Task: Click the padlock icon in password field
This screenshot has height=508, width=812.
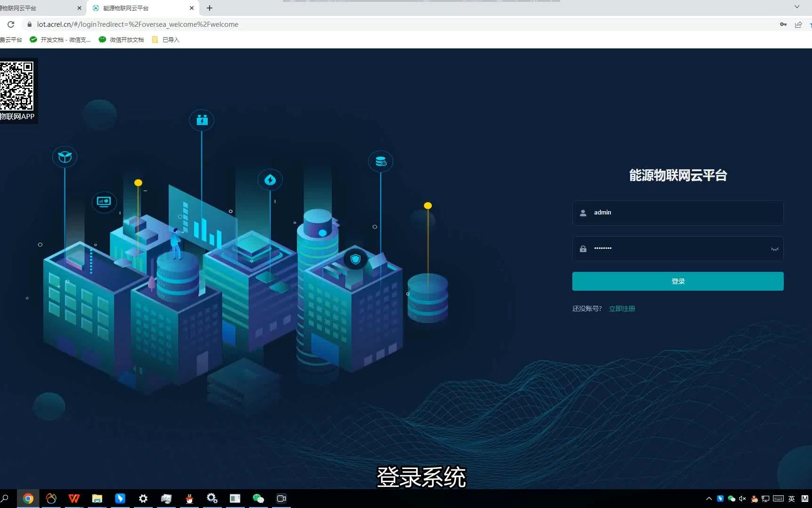Action: [583, 248]
